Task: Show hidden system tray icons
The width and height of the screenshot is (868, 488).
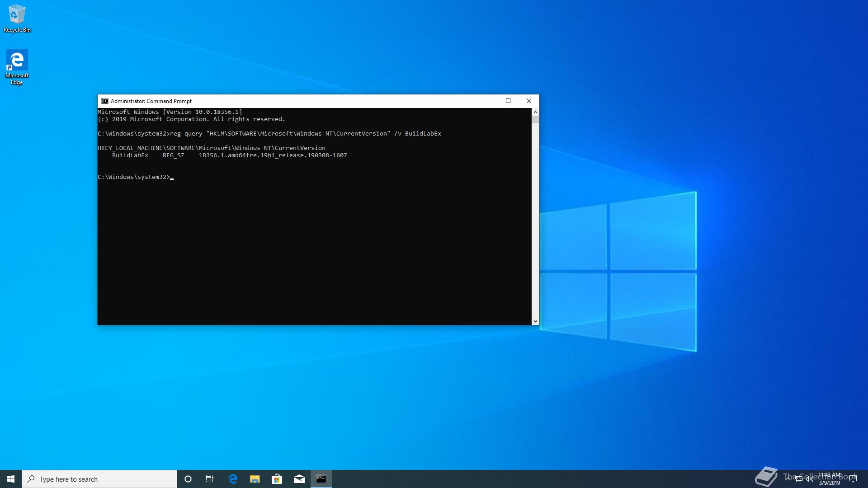Action: 788,479
